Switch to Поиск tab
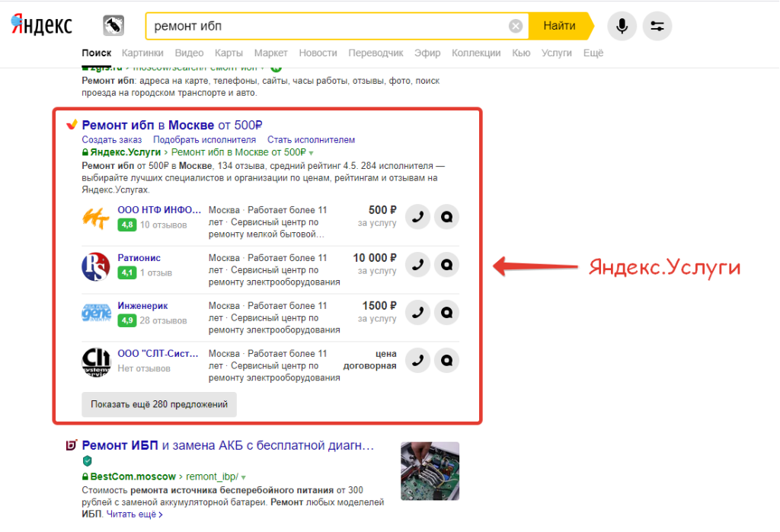780x532 pixels. [x=97, y=53]
